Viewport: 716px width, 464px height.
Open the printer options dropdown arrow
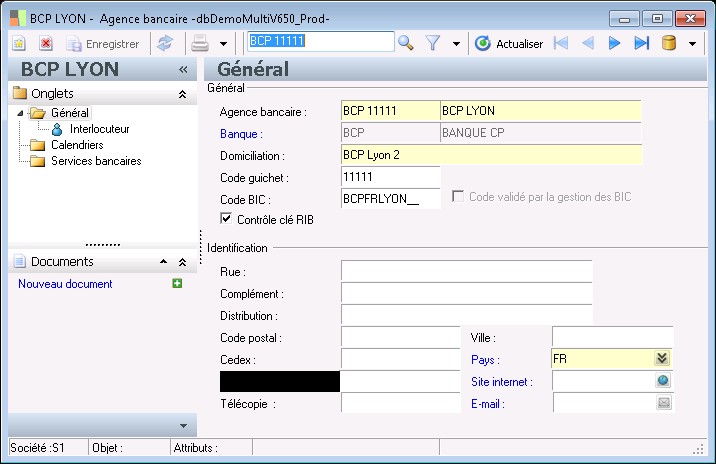tap(223, 44)
